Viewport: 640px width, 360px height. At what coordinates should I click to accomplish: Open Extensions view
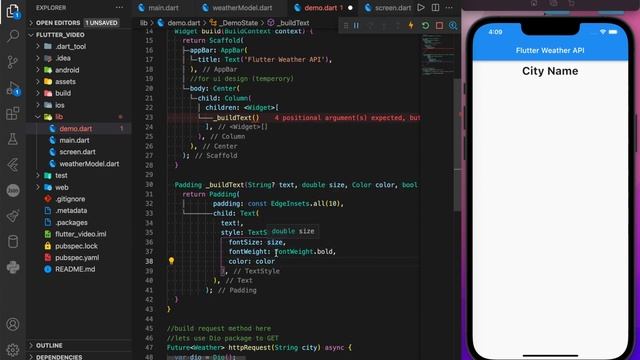(x=13, y=113)
